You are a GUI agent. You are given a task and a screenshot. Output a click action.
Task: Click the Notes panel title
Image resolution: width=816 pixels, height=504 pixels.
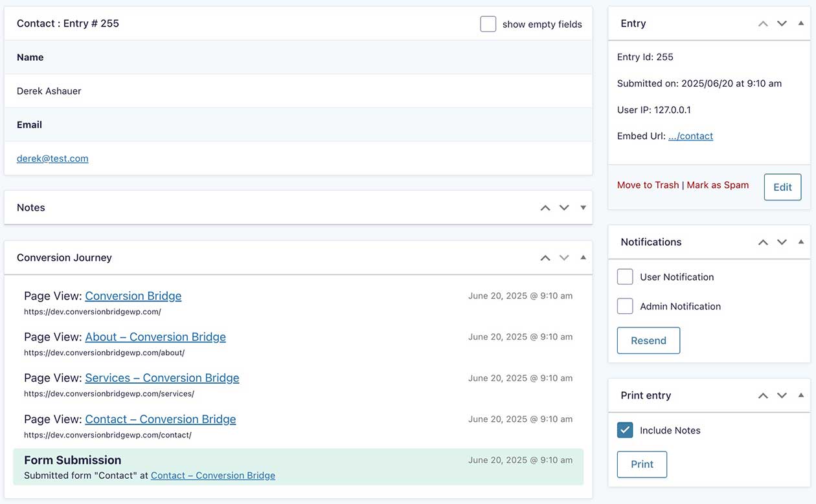coord(31,208)
